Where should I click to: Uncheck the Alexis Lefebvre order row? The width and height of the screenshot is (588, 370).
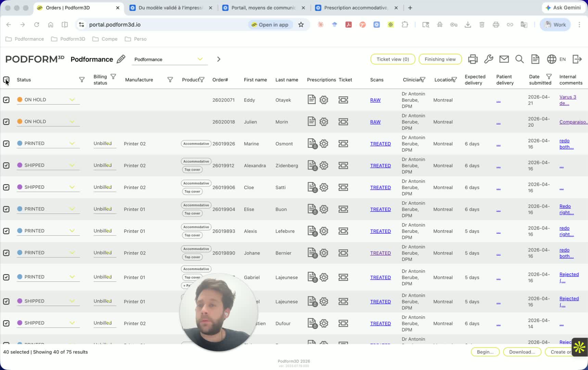click(x=6, y=231)
